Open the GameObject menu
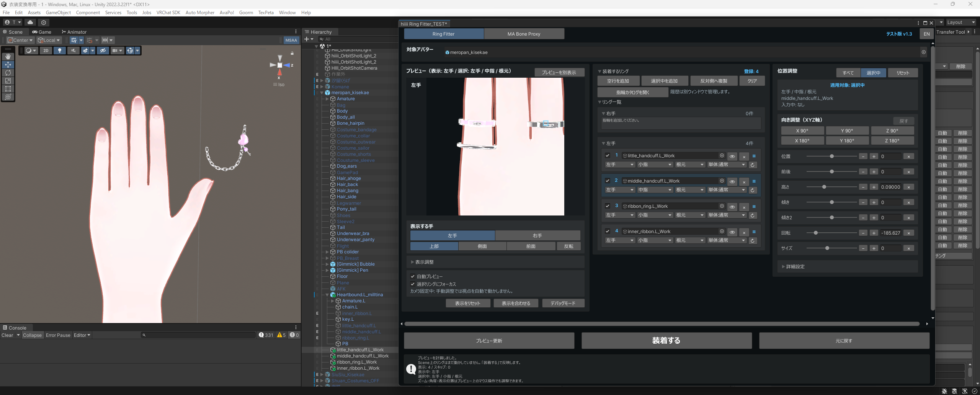The height and width of the screenshot is (395, 980). [58, 13]
